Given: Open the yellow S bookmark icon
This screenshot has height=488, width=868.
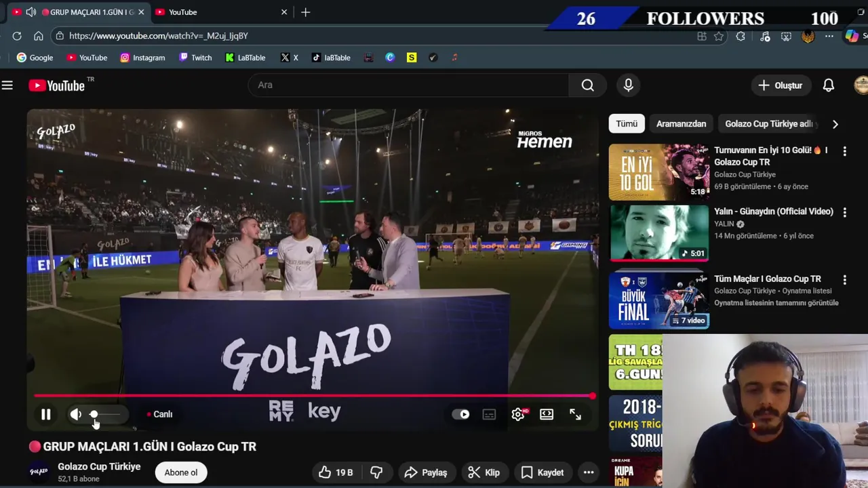Looking at the screenshot, I should point(412,58).
